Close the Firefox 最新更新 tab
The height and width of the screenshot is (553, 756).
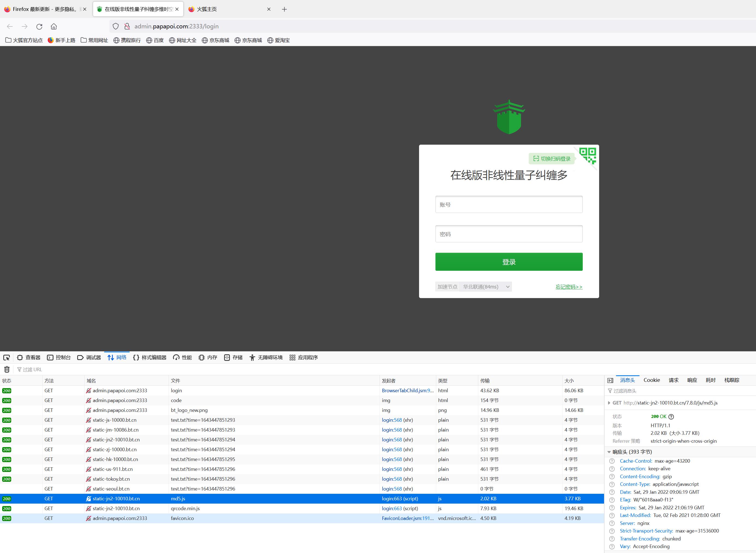[85, 9]
